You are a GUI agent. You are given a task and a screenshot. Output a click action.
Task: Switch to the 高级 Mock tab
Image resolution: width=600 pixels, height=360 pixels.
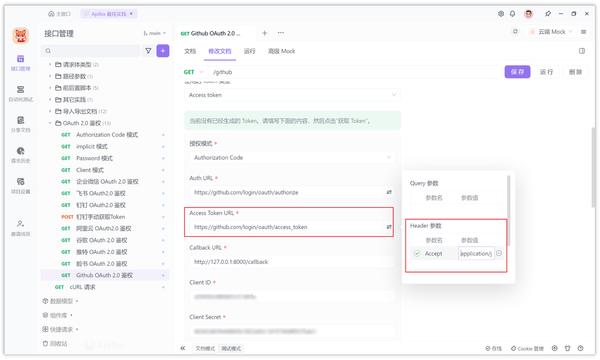click(281, 51)
